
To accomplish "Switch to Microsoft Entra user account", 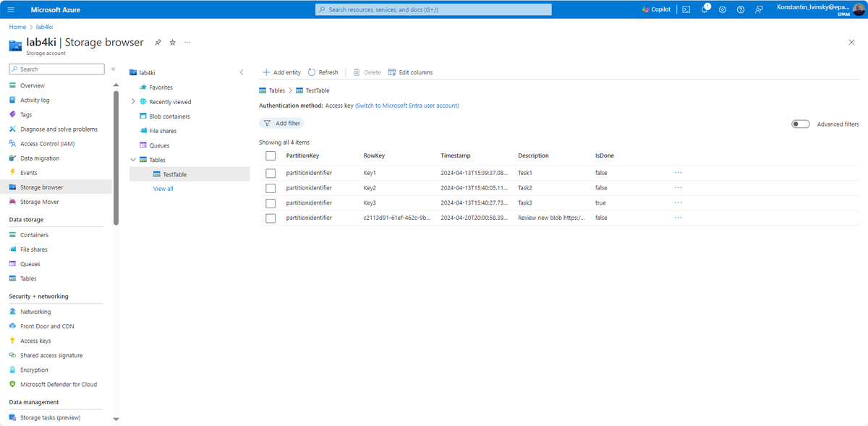I will (x=407, y=106).
